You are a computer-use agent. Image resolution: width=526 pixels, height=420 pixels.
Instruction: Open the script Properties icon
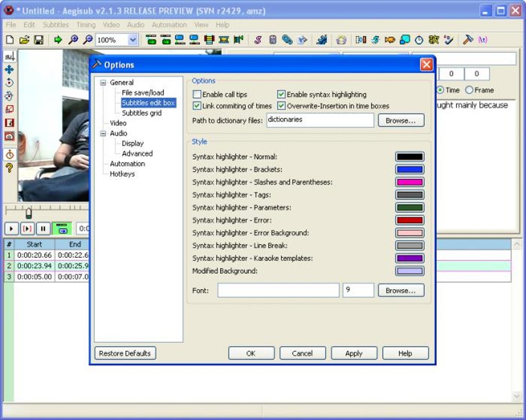(x=272, y=40)
